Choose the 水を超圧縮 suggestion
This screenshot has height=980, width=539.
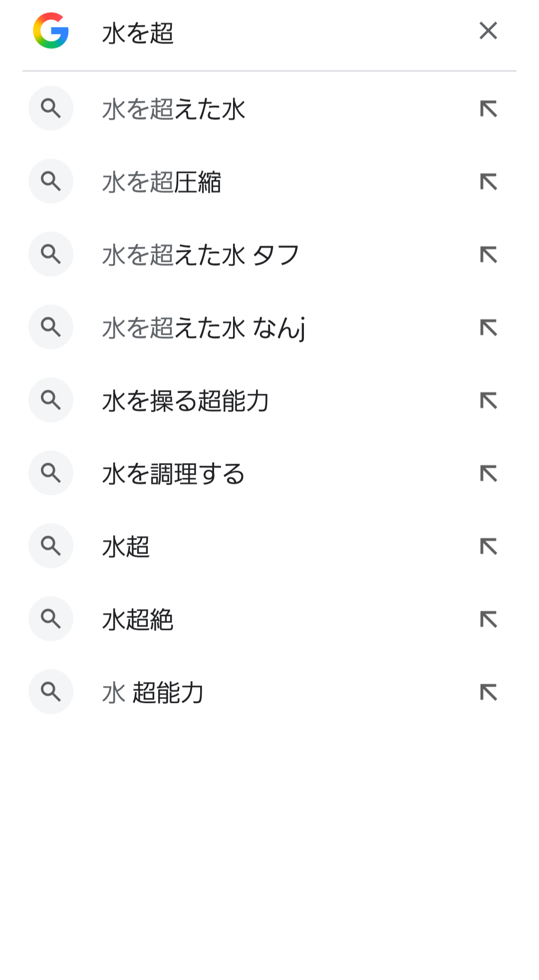coord(162,182)
